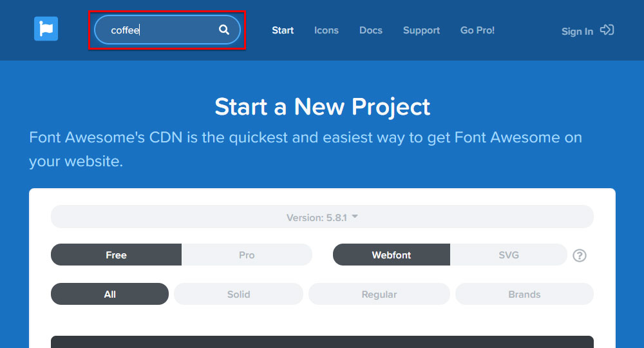The height and width of the screenshot is (348, 644).
Task: Pick the Regular style filter
Action: coord(379,294)
